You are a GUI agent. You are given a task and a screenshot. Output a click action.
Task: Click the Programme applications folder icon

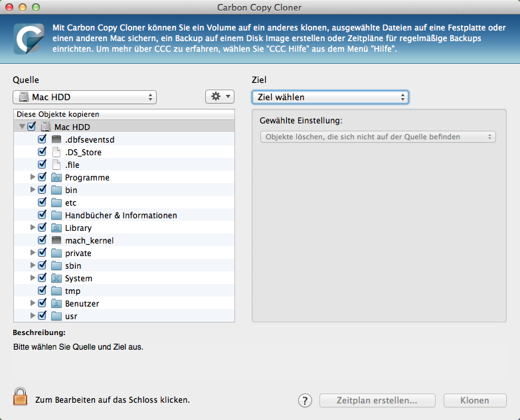tap(56, 177)
